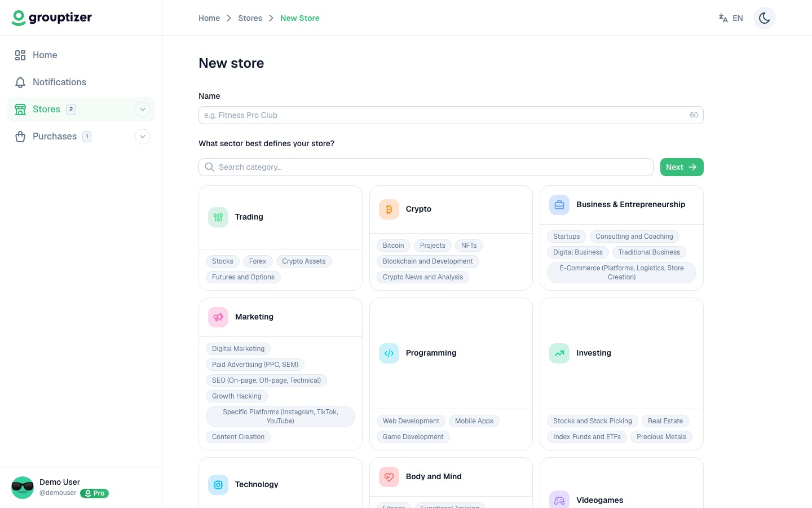
Task: Open the Home sidebar item
Action: [81, 55]
